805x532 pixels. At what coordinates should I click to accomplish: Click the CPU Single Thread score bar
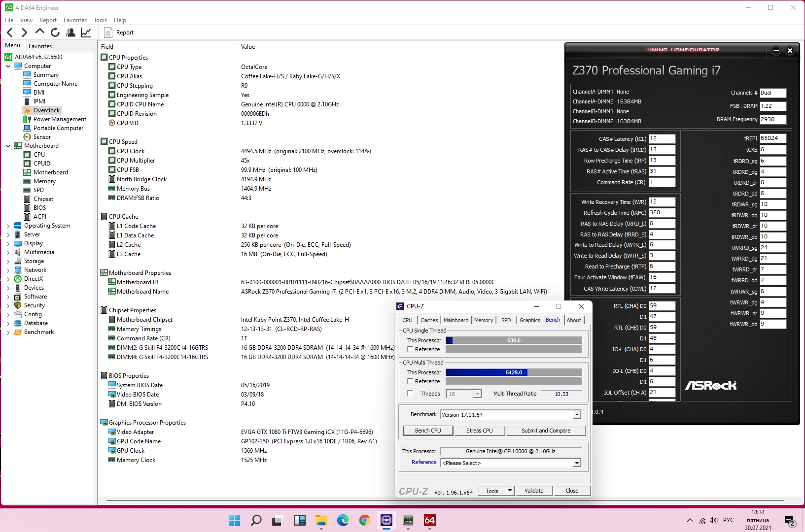pos(514,340)
